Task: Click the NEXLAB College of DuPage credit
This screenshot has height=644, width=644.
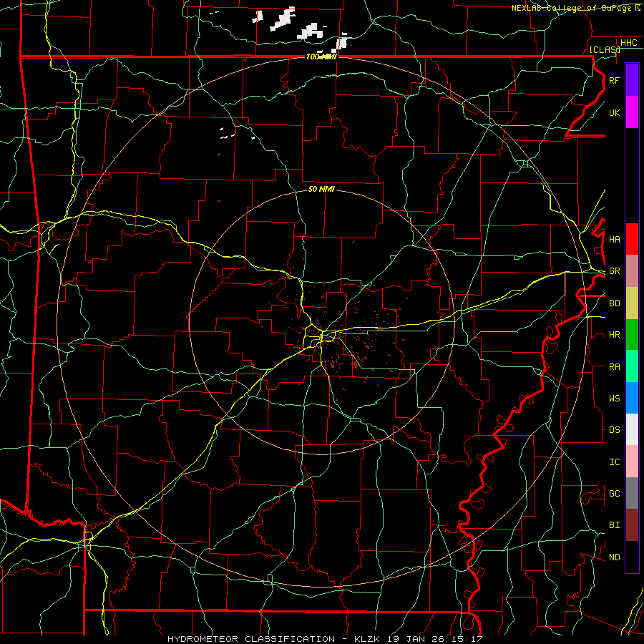Action: tap(576, 8)
